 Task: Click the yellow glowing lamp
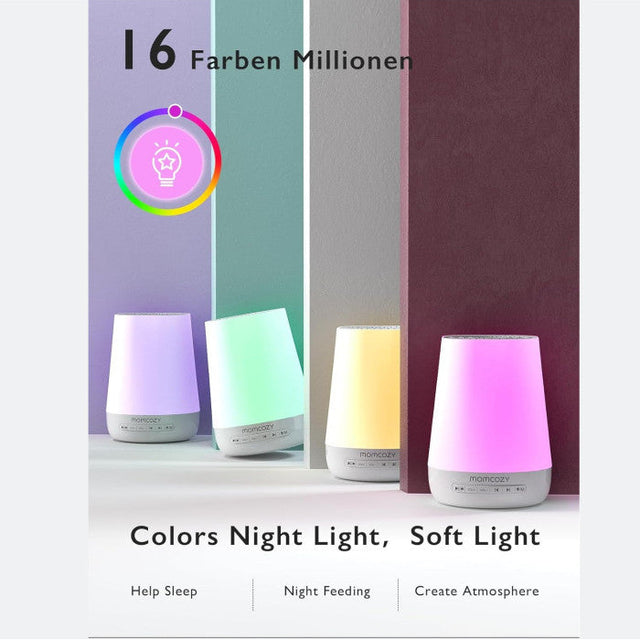coord(363,403)
